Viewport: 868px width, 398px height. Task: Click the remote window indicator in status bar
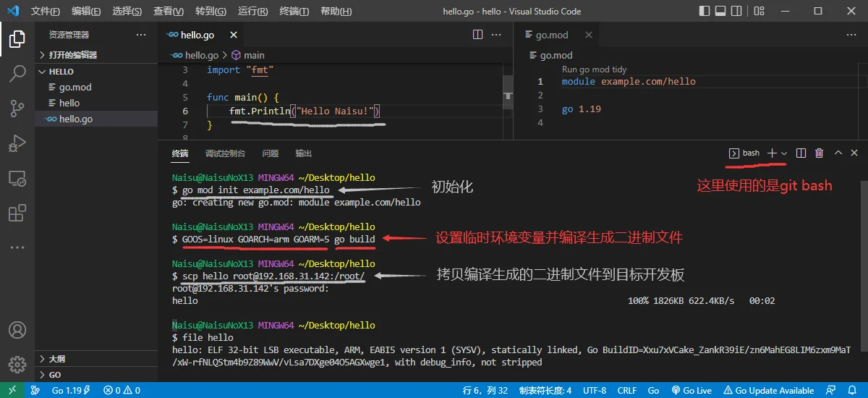point(12,391)
